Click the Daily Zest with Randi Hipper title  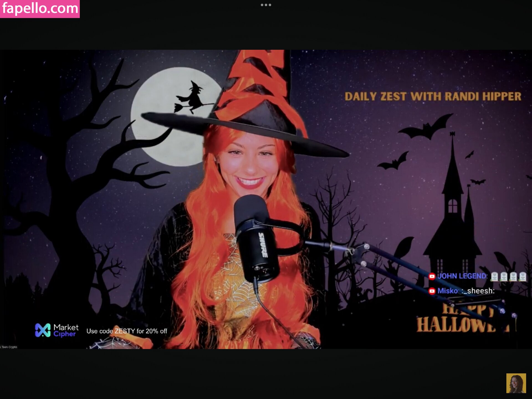433,97
